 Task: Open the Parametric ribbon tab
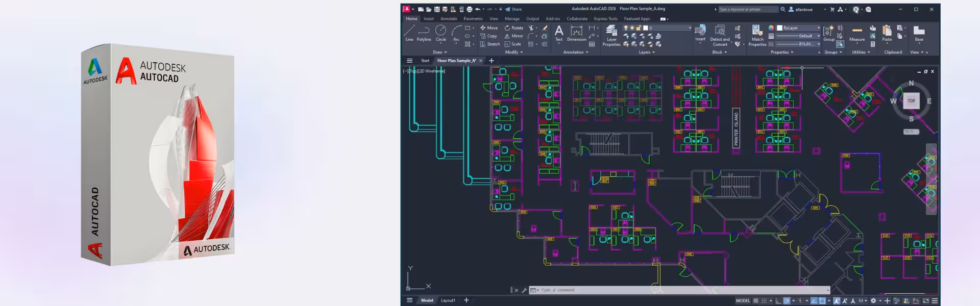coord(473,19)
